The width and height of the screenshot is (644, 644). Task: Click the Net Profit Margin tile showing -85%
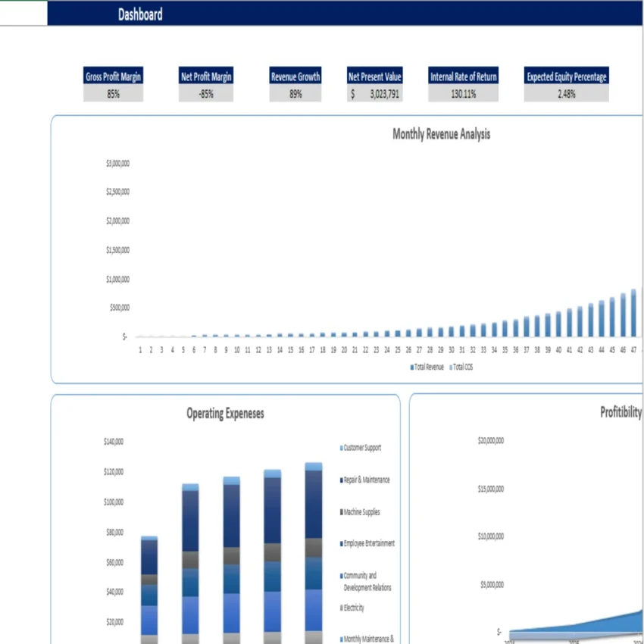[x=205, y=83]
